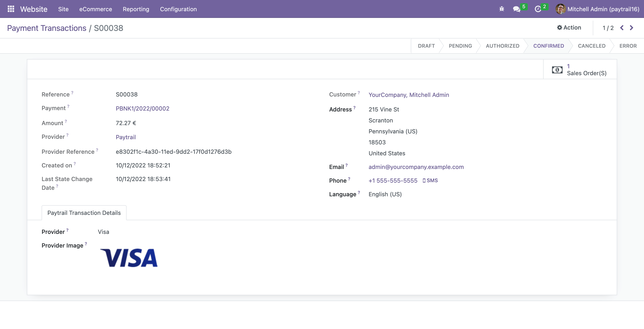Show Amount field help question mark
Viewport: 644px width, 329px height.
coord(66,121)
